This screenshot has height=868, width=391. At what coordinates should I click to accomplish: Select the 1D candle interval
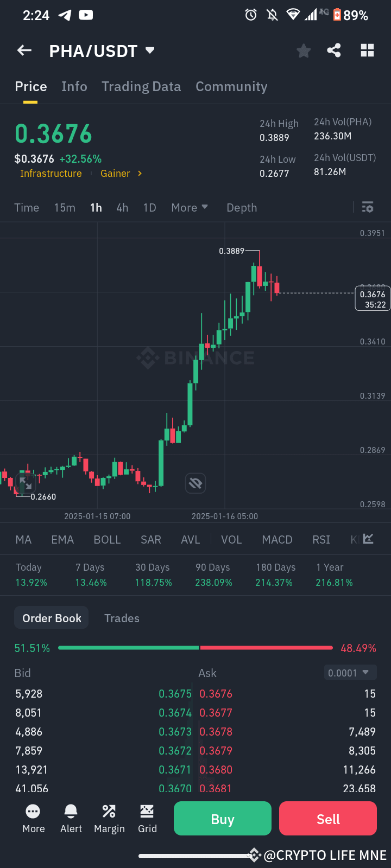click(x=149, y=207)
